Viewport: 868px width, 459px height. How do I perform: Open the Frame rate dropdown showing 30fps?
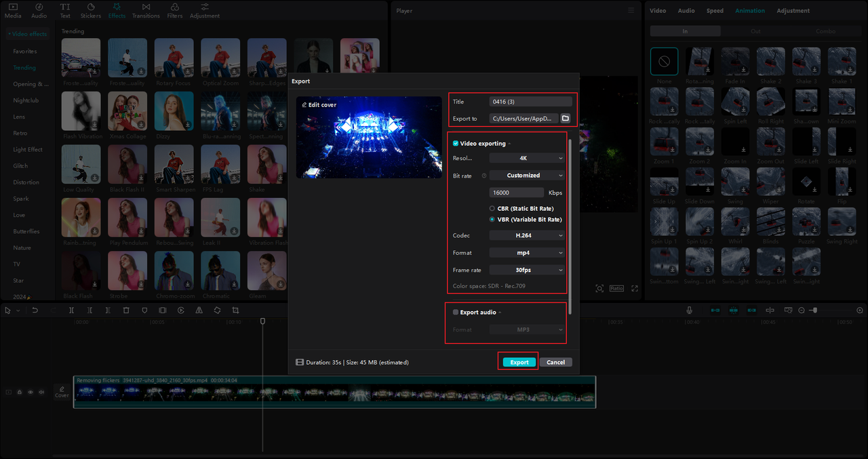(x=527, y=270)
